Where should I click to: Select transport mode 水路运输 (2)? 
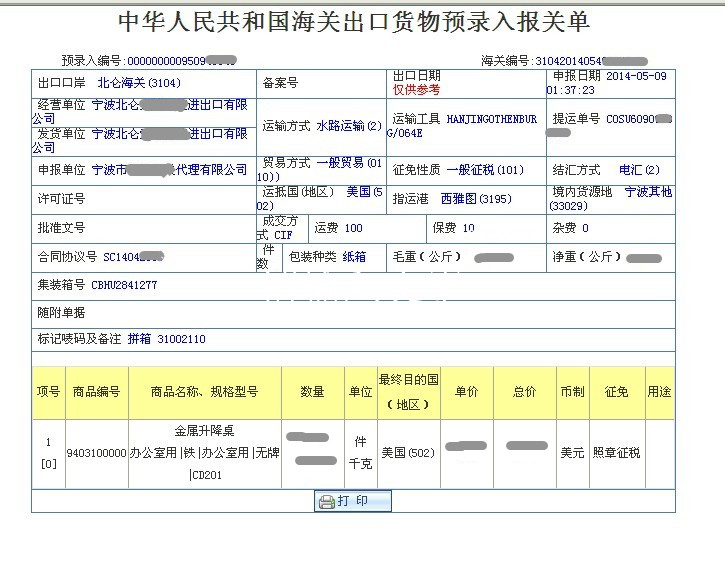click(349, 126)
